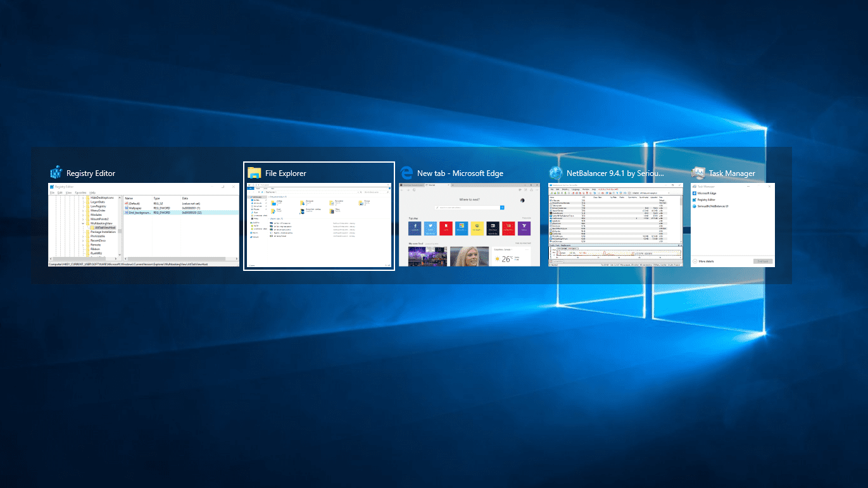Click the Task Manager monitor icon
This screenshot has height=488, width=868.
(x=698, y=173)
